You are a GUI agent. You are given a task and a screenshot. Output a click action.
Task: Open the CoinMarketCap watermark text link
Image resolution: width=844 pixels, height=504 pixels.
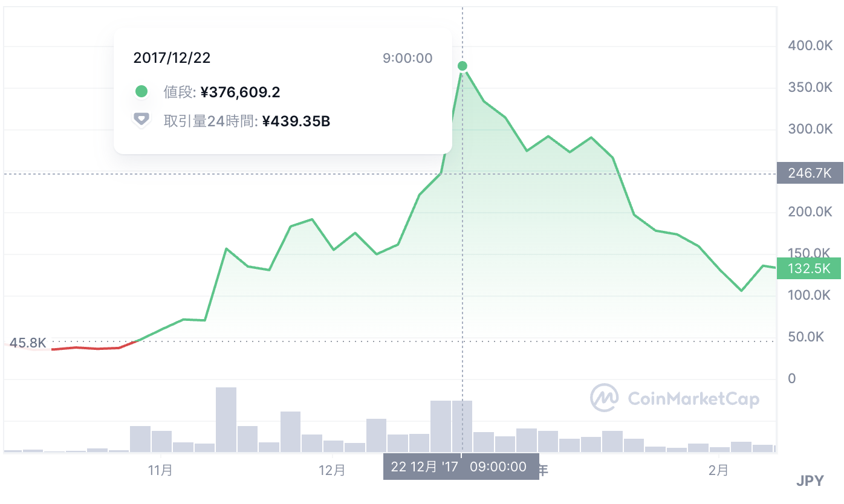coord(693,398)
